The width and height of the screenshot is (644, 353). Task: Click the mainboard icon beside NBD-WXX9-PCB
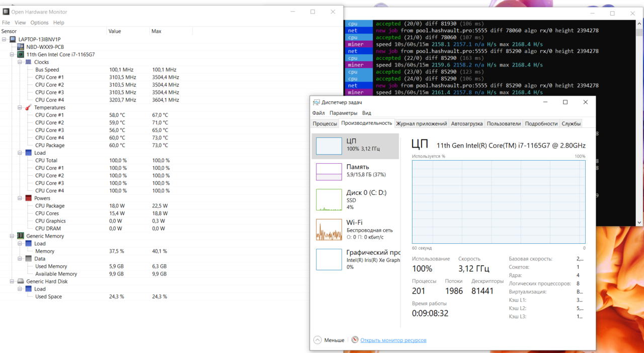tap(22, 47)
